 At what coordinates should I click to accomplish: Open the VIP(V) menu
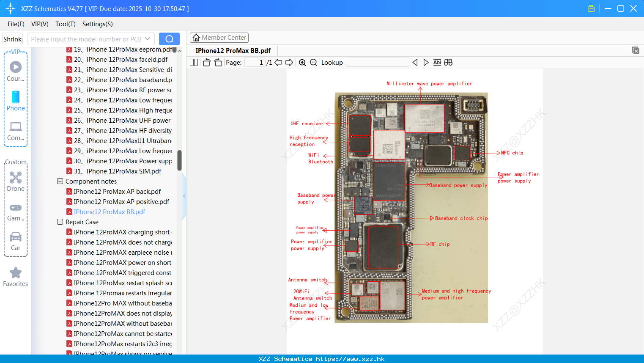(x=40, y=24)
